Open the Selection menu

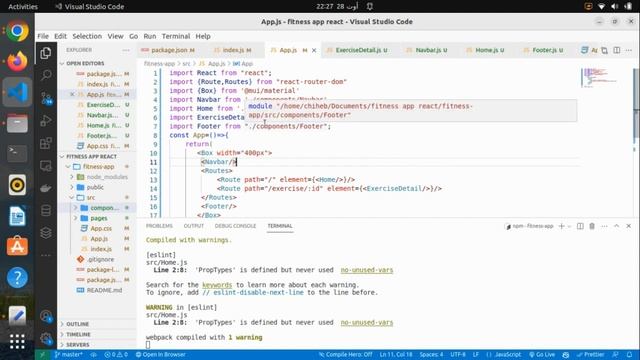pyautogui.click(x=87, y=36)
